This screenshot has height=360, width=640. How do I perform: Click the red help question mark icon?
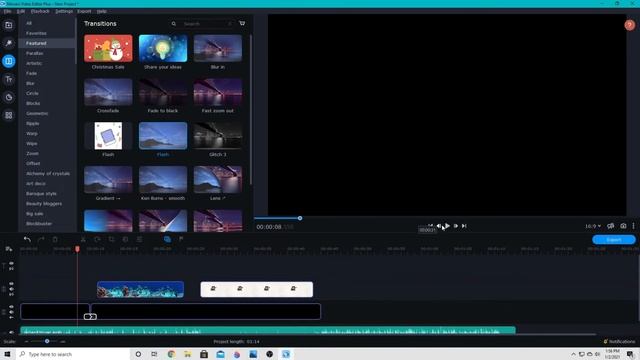(629, 25)
